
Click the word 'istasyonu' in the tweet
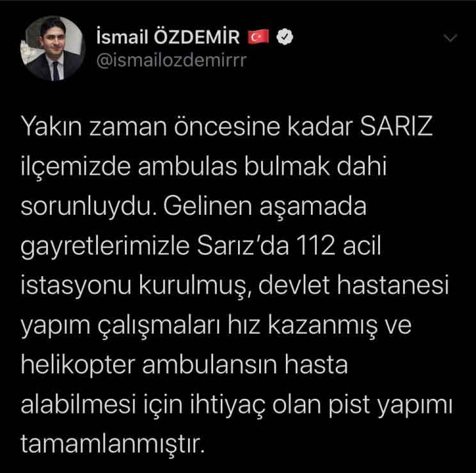point(76,286)
